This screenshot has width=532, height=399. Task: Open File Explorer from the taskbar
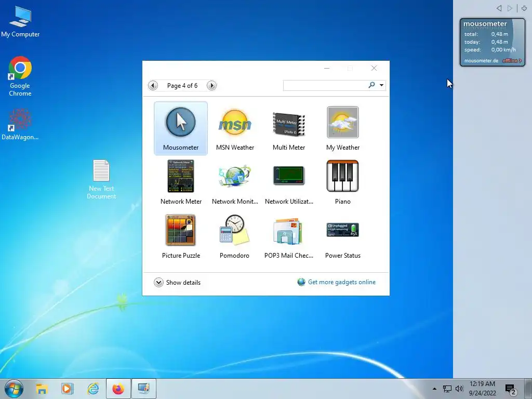42,389
